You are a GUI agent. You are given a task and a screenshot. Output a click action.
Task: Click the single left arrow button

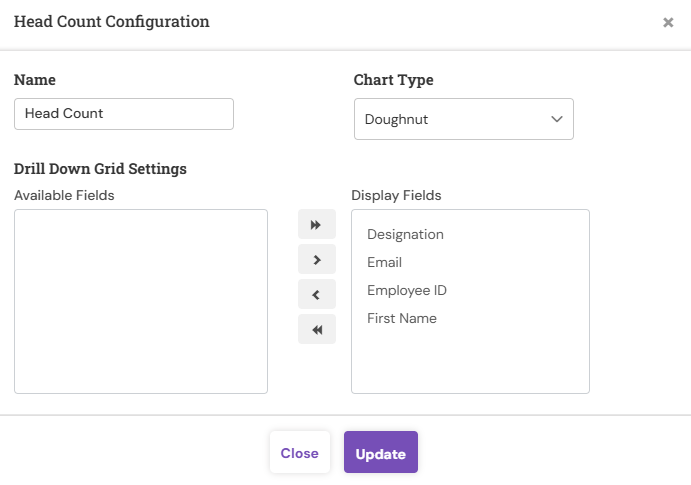click(316, 295)
